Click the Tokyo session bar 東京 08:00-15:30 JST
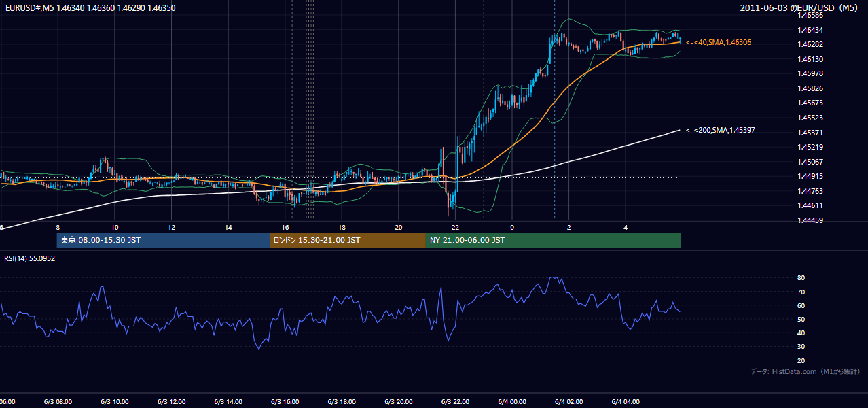This screenshot has width=868, height=408. tap(164, 240)
